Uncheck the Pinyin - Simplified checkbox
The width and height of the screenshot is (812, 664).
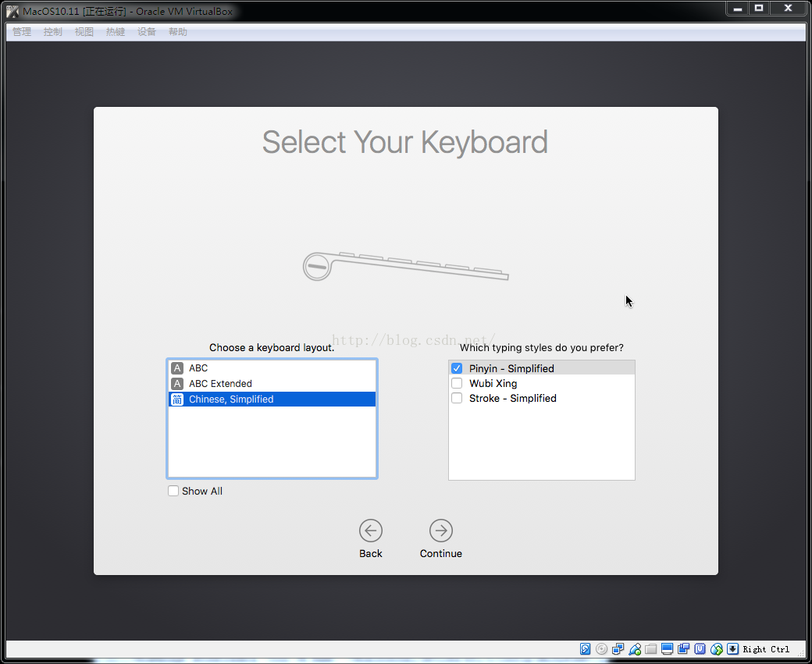(457, 368)
